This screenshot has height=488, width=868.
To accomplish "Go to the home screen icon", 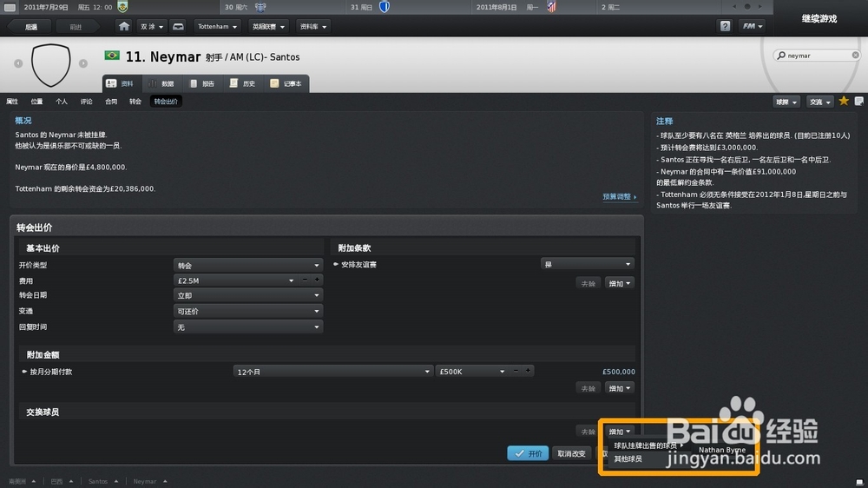I will click(x=124, y=26).
